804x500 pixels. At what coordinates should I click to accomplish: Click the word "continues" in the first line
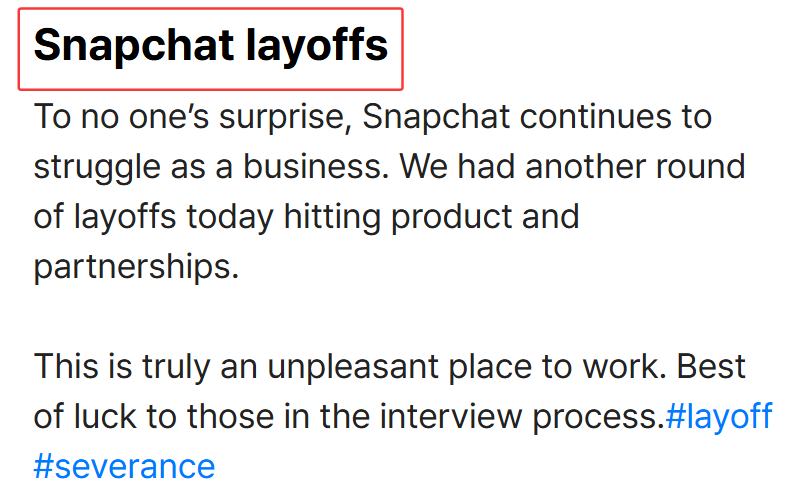pos(595,117)
